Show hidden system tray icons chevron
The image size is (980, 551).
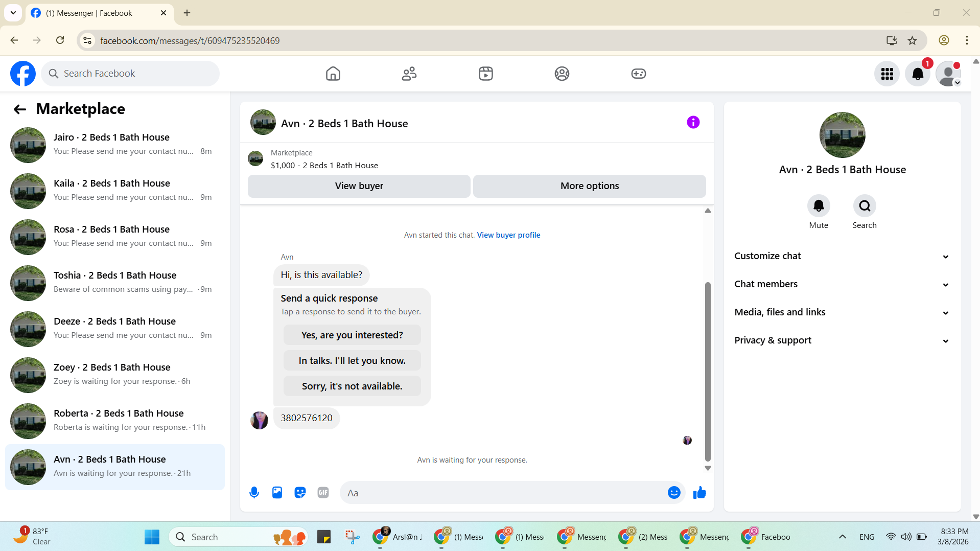pyautogui.click(x=842, y=537)
